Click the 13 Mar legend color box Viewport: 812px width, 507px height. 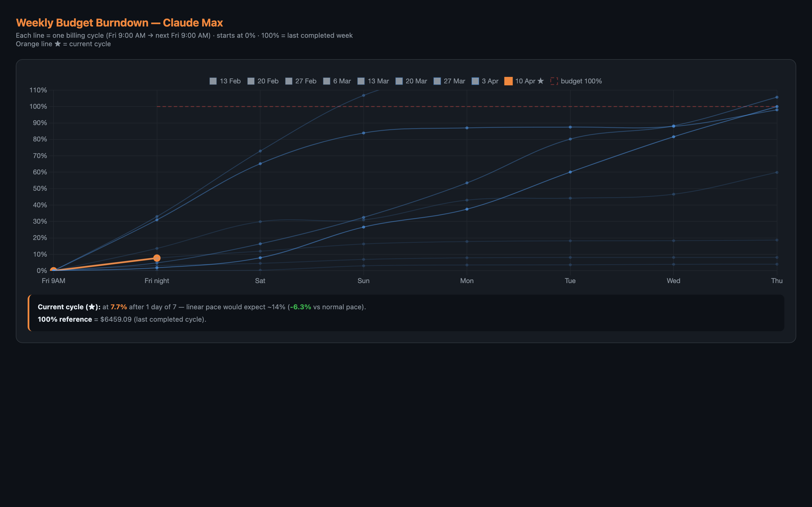click(361, 81)
